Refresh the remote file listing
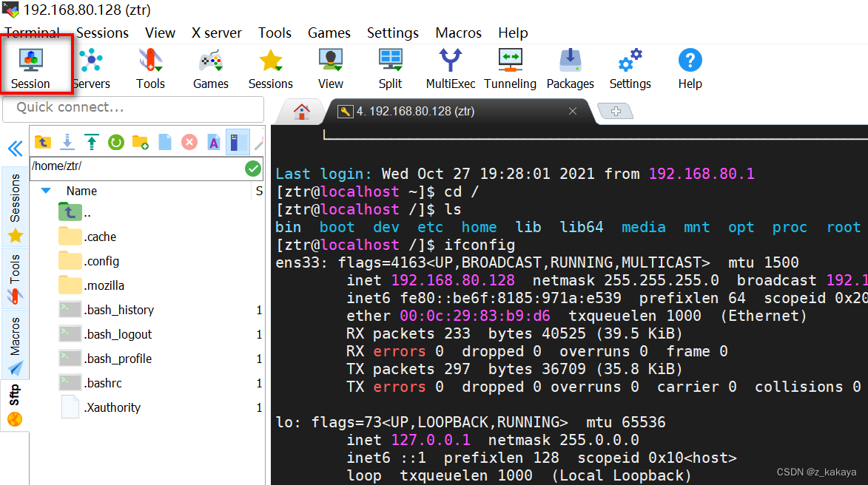The height and width of the screenshot is (485, 868). pos(116,142)
